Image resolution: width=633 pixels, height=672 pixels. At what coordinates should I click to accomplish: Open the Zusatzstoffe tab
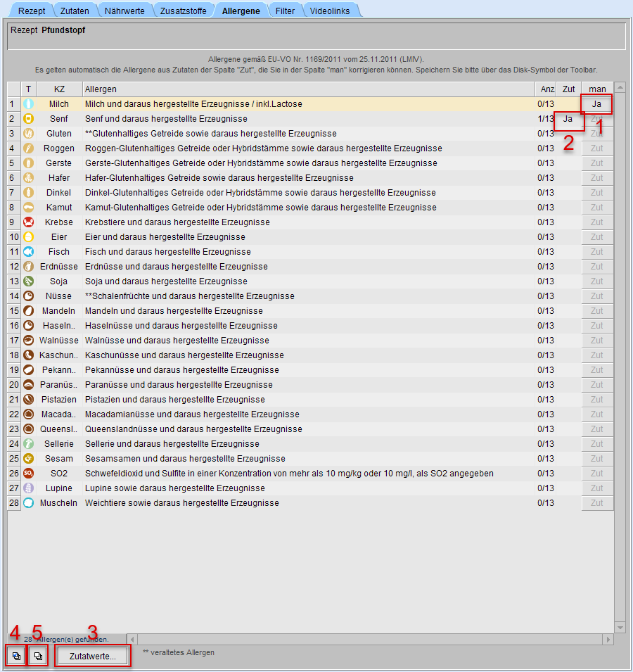(182, 11)
